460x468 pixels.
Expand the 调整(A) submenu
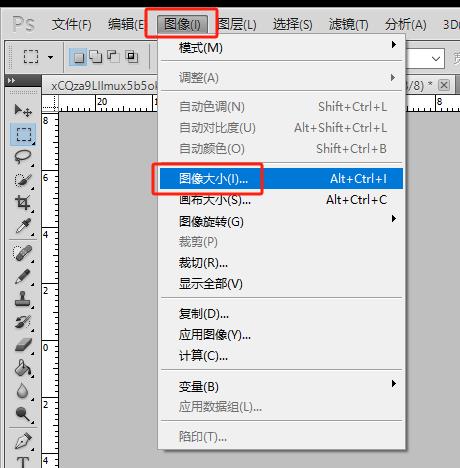[x=282, y=78]
